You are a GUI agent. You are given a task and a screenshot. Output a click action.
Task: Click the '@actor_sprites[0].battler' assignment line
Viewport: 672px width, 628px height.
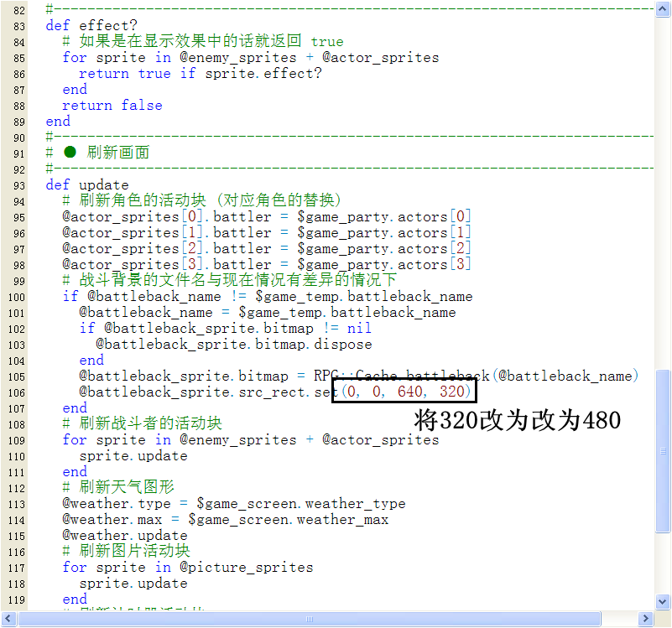click(x=267, y=217)
